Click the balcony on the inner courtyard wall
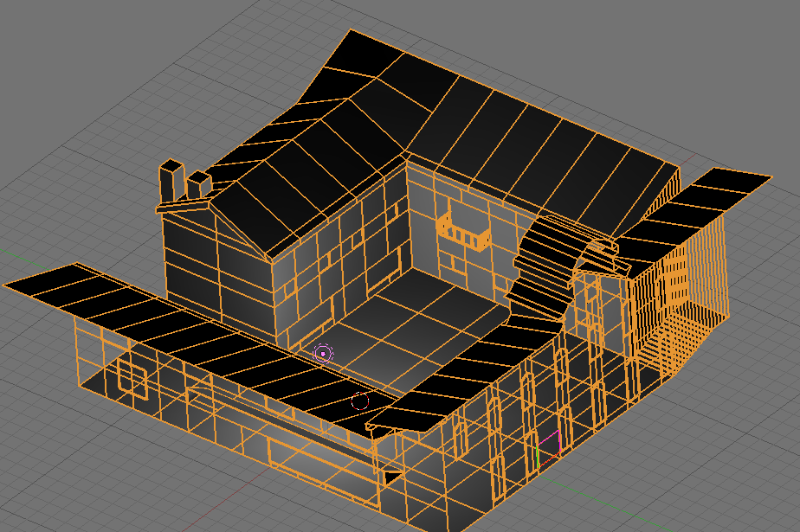The width and height of the screenshot is (800, 532). tap(465, 232)
